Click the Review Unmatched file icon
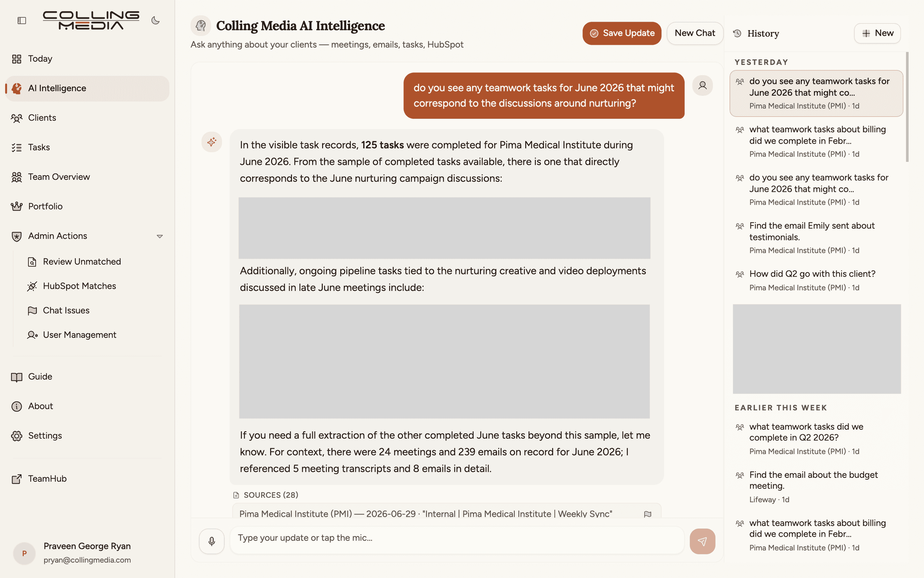This screenshot has width=924, height=578. pos(32,262)
